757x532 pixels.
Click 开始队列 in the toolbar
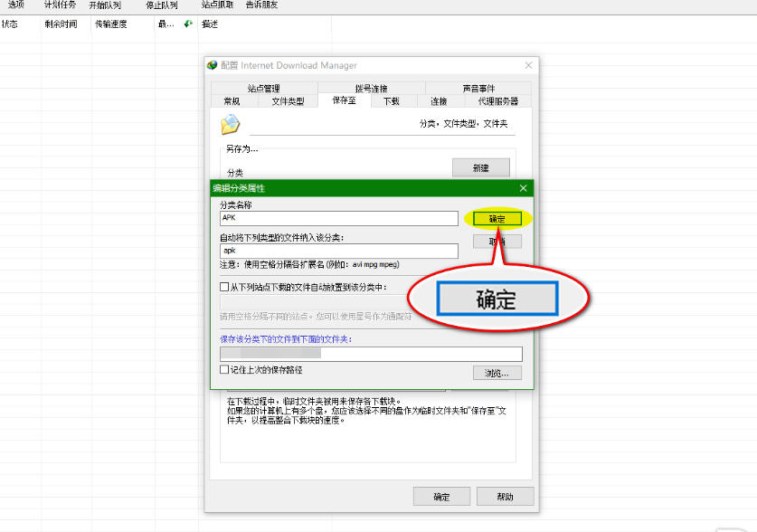point(105,5)
